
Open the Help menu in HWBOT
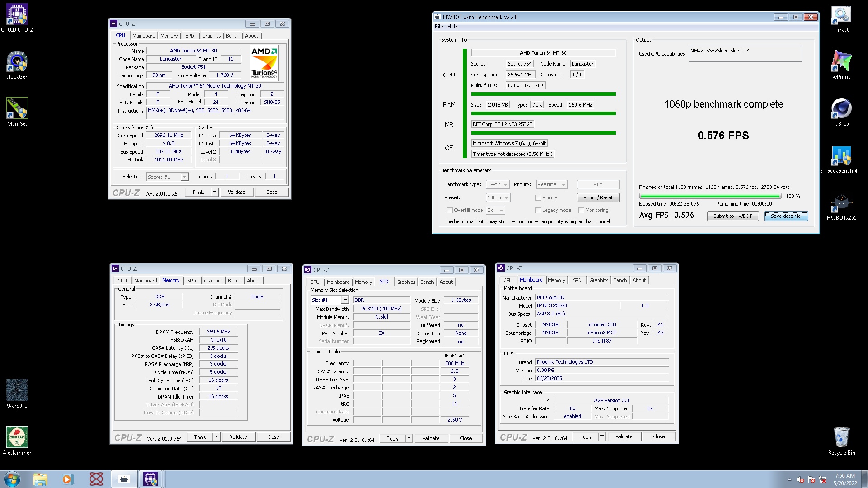(453, 27)
